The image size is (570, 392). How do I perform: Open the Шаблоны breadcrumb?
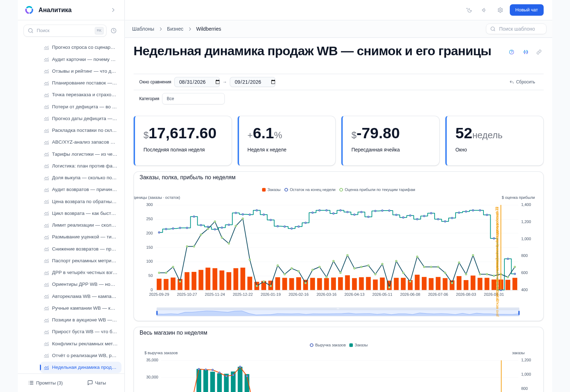click(143, 29)
